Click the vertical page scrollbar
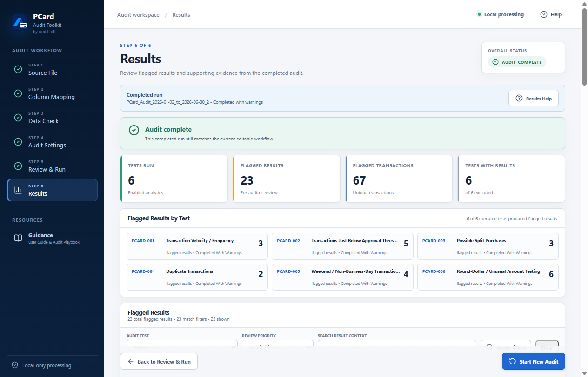The height and width of the screenshot is (377, 588). (585, 46)
